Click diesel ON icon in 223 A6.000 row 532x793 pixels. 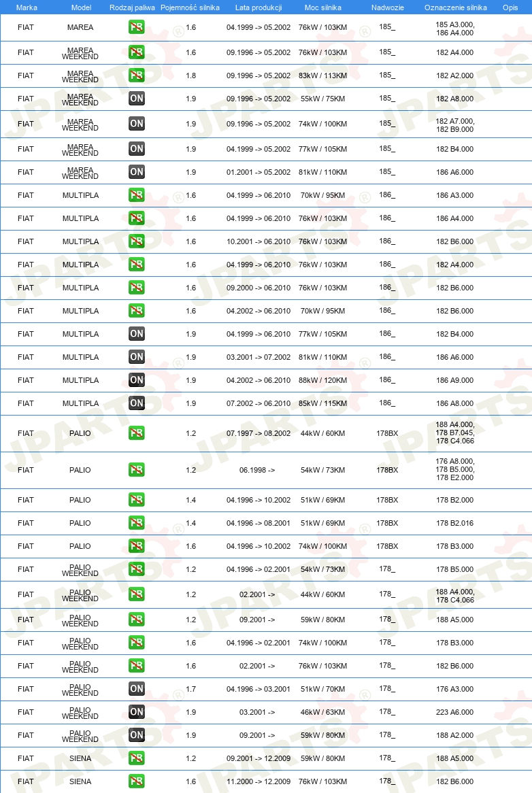tap(137, 712)
